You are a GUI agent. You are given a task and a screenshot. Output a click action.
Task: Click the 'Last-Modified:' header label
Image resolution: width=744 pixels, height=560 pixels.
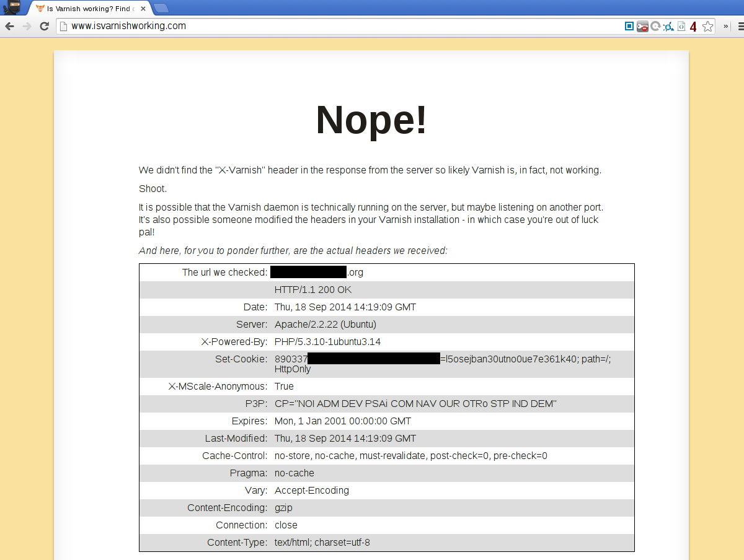236,439
